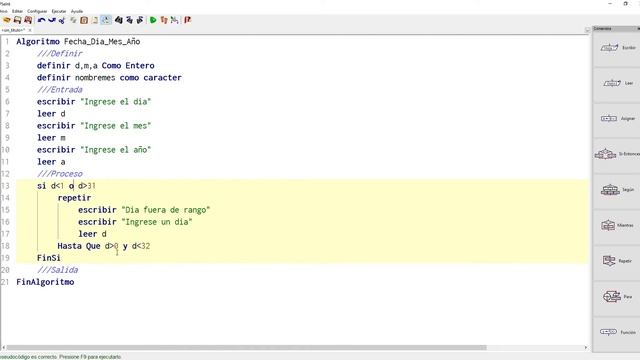Click the highlighted toolbar icon before the binoculars
The width and height of the screenshot is (640, 360).
pos(106,20)
